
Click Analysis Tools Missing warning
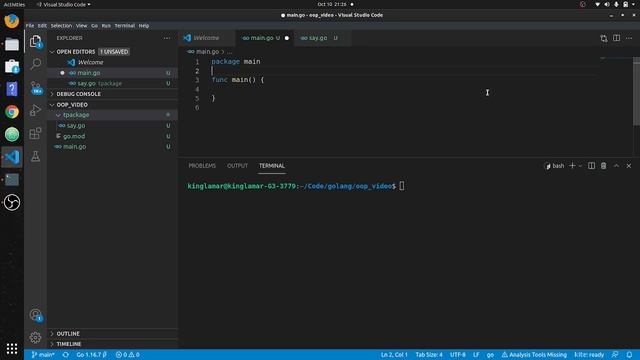[534, 355]
